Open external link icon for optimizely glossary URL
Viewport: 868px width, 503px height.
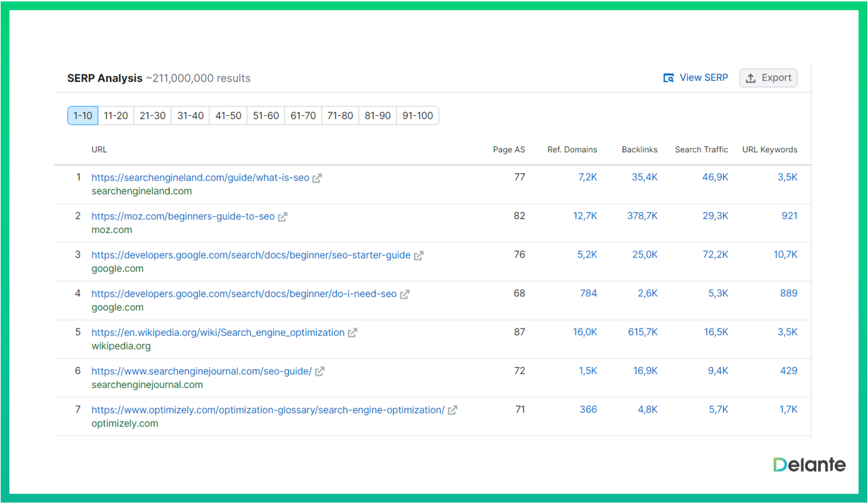(453, 410)
